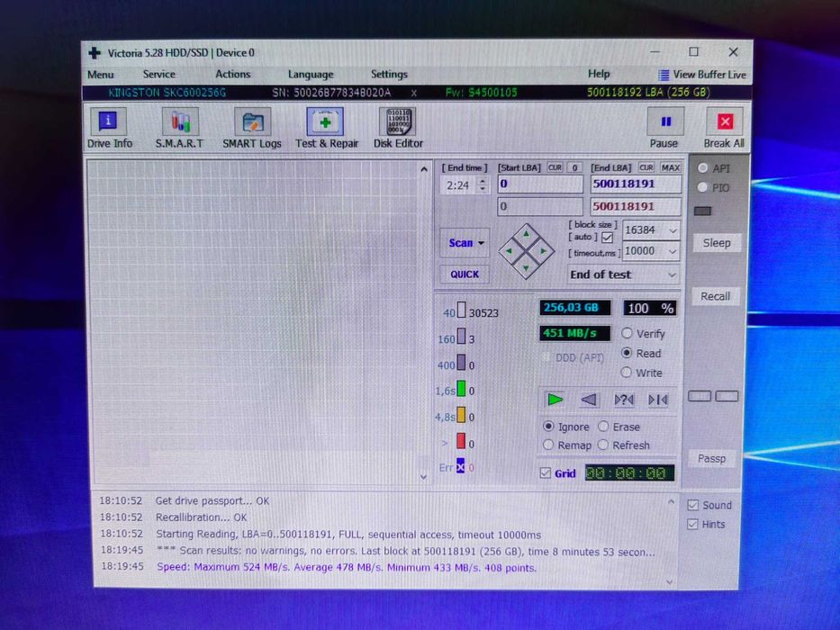840x630 pixels.
Task: Click the End LBA 500118191 input field
Action: [x=636, y=184]
